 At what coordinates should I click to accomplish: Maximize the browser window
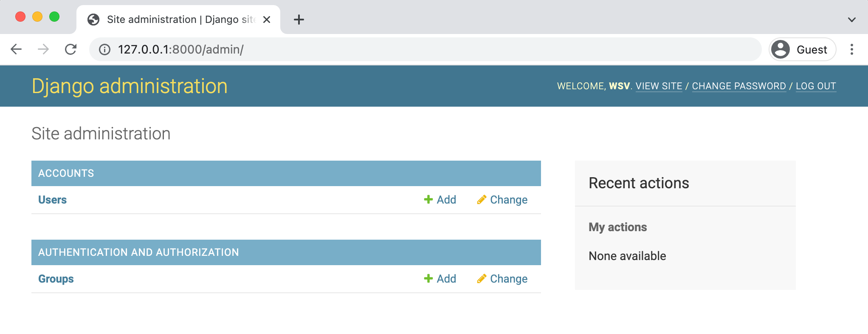54,17
